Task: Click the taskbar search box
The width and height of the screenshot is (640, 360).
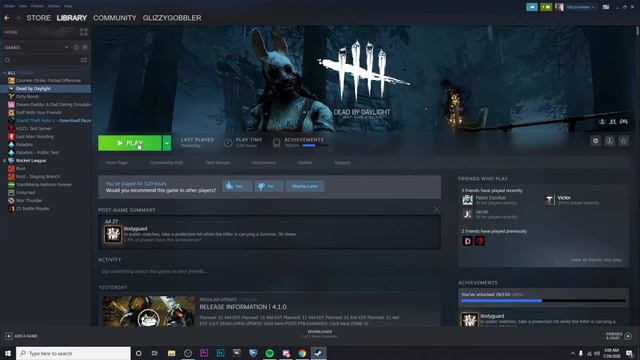Action: (x=73, y=353)
